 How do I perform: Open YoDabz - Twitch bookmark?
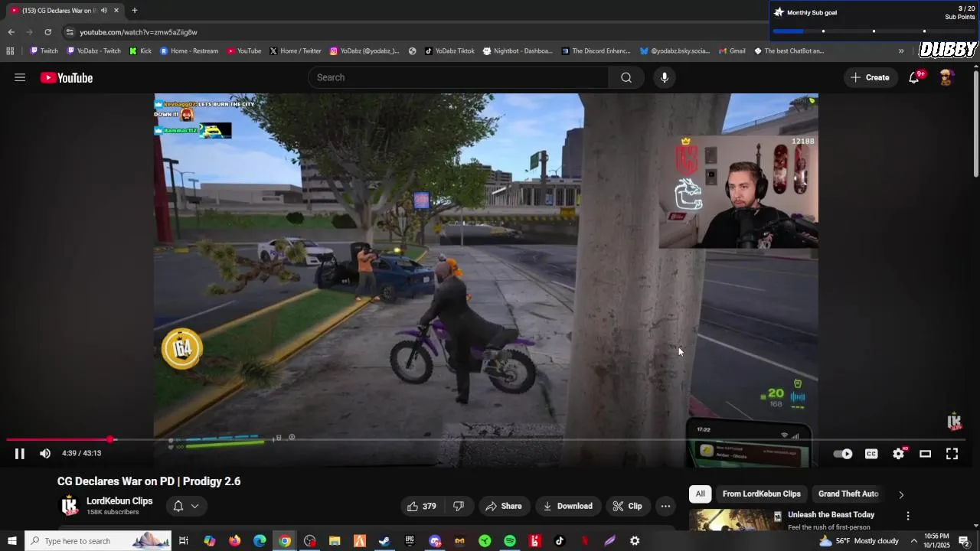[94, 51]
